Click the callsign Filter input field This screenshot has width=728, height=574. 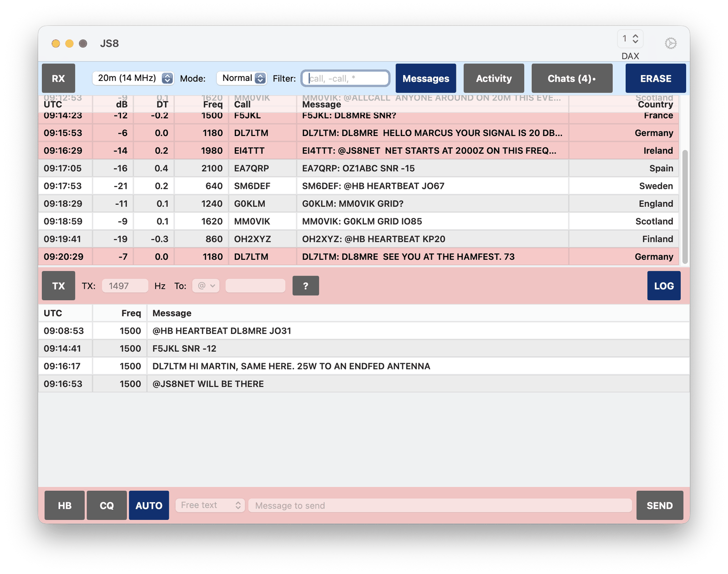[346, 78]
